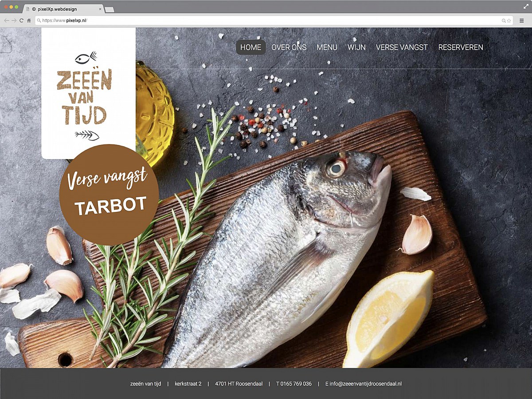Go to the RESERVEREN page
Viewport: 532px width, 399px height.
(460, 47)
